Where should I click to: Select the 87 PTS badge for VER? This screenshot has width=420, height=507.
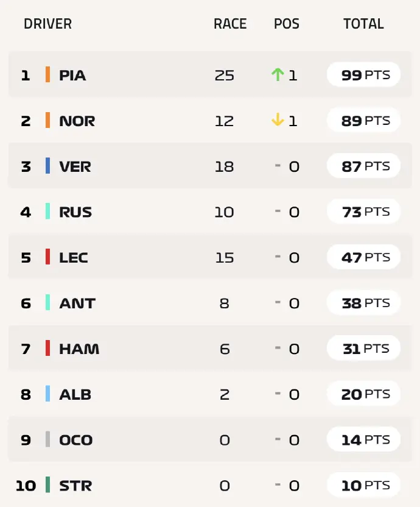coord(364,166)
